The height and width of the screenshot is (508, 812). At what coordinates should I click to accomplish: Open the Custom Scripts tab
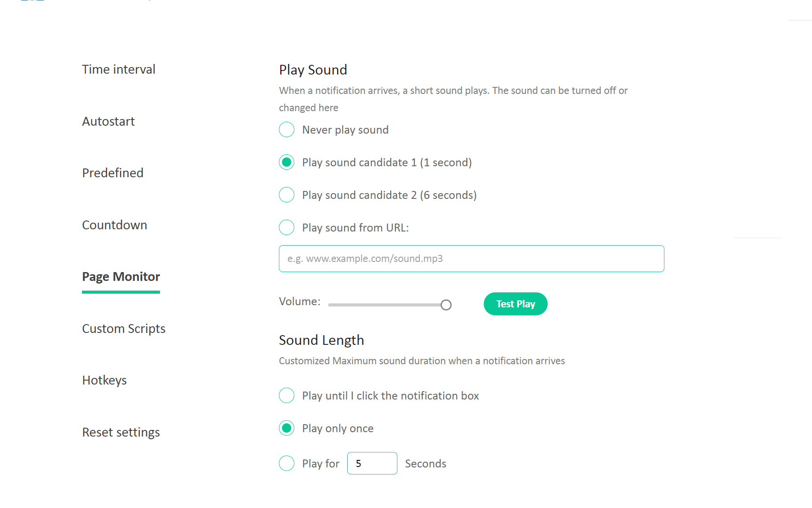click(x=124, y=329)
